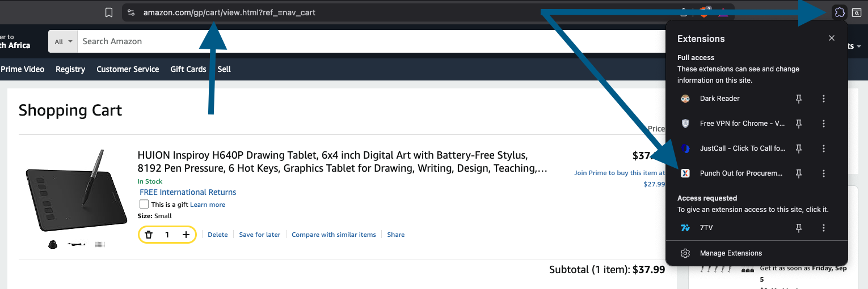Select JustCall - Click To Call entry name
The height and width of the screenshot is (289, 868).
[x=743, y=148]
